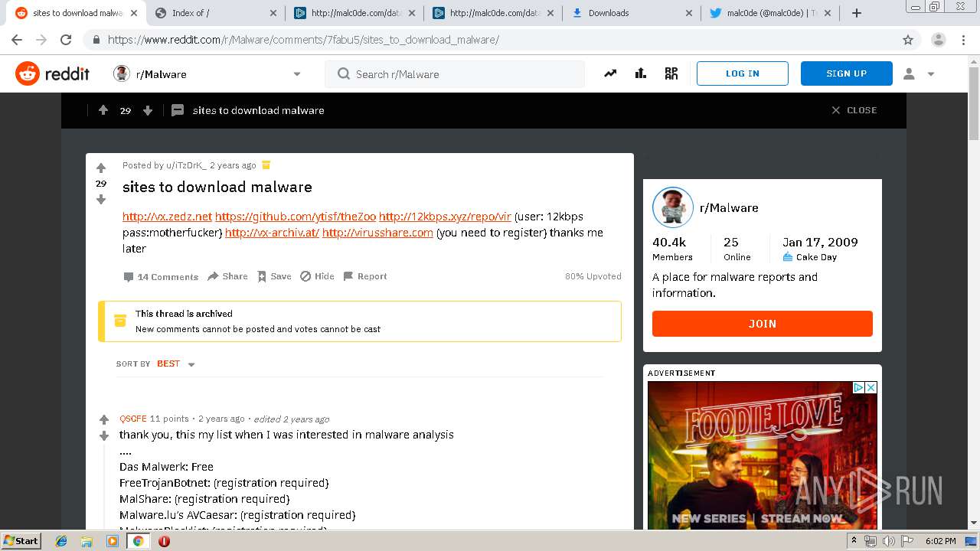Image resolution: width=980 pixels, height=551 pixels.
Task: Open the media player taskbar icon
Action: [113, 541]
